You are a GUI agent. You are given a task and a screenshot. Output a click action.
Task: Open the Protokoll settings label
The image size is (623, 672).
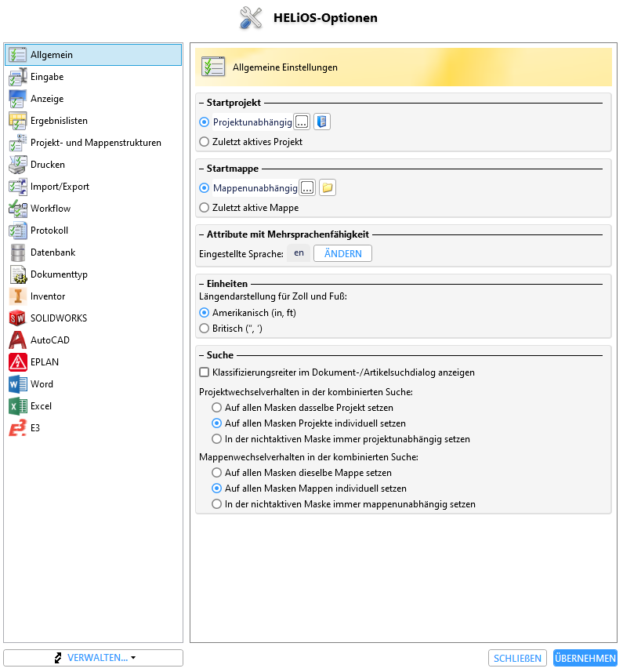(49, 231)
